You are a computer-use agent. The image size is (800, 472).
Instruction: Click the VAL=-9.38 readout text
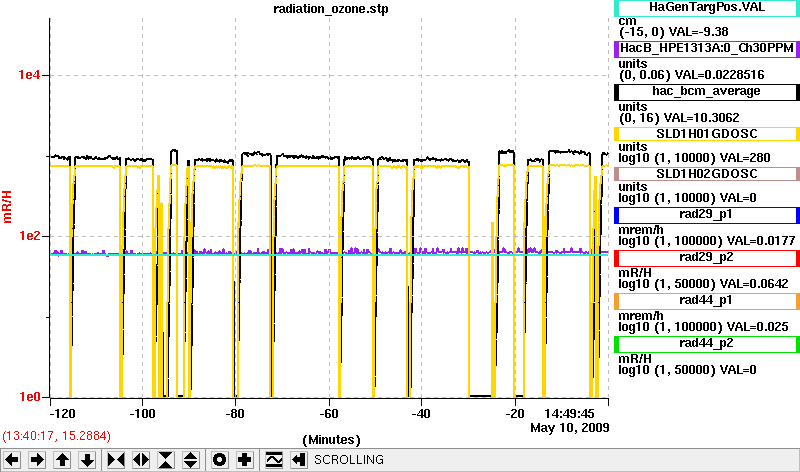pyautogui.click(x=698, y=32)
